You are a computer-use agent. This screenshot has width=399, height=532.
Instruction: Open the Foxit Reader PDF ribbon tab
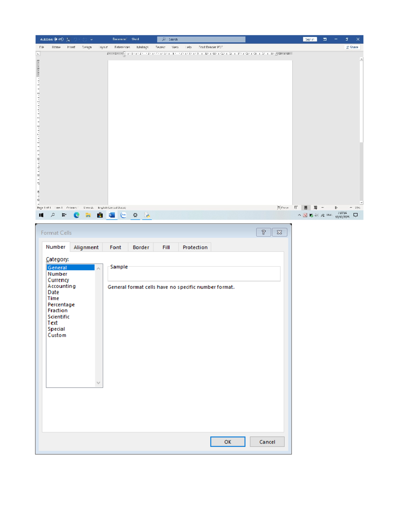coord(210,47)
